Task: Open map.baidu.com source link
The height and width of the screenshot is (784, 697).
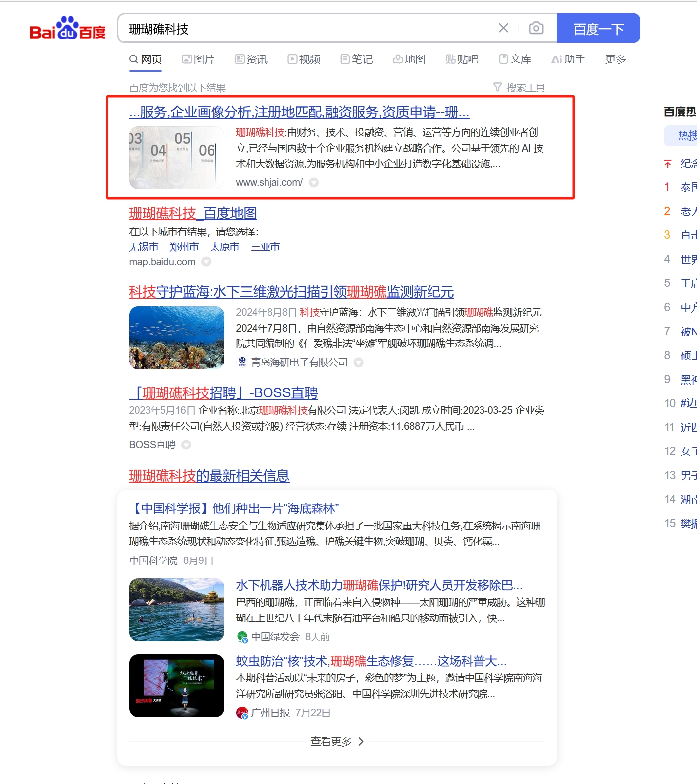Action: [162, 262]
